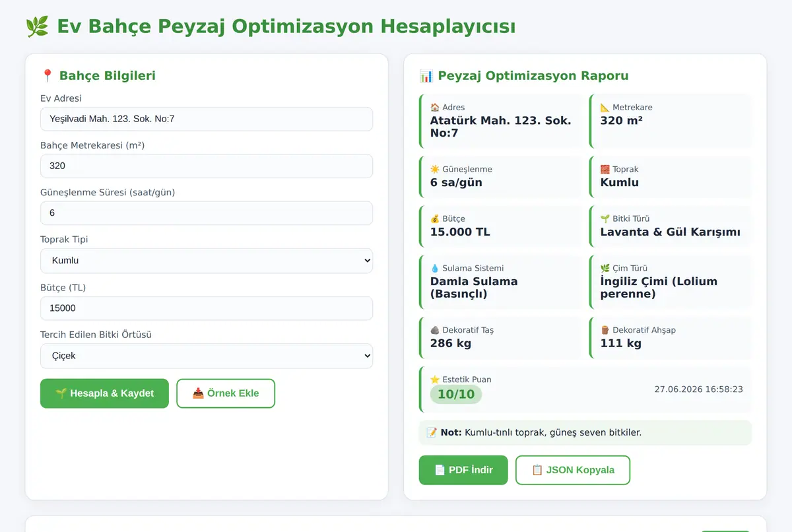Click the seedling icon next to Bitki Türü
Image resolution: width=792 pixels, height=532 pixels.
[605, 218]
